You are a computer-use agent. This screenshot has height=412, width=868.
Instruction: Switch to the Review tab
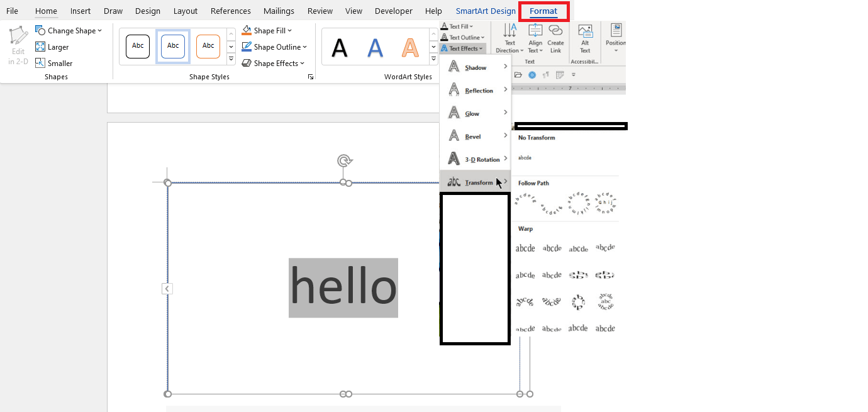[320, 11]
